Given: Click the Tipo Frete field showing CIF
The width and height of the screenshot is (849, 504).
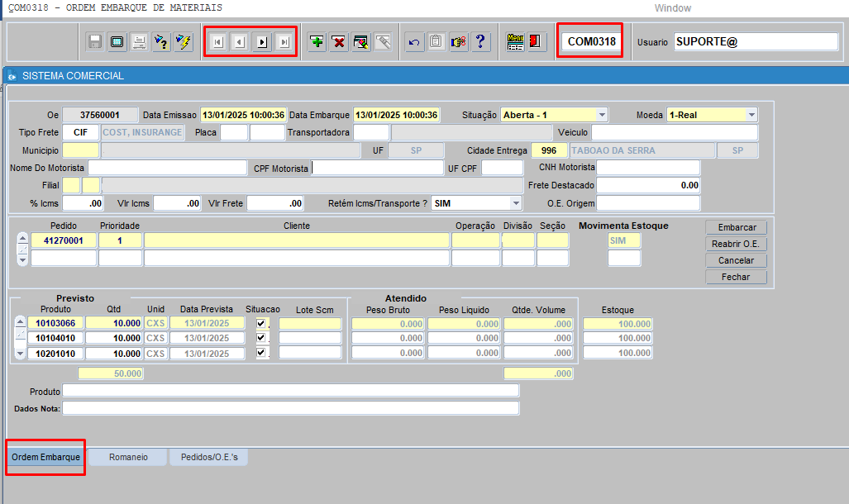Looking at the screenshot, I should coord(81,132).
